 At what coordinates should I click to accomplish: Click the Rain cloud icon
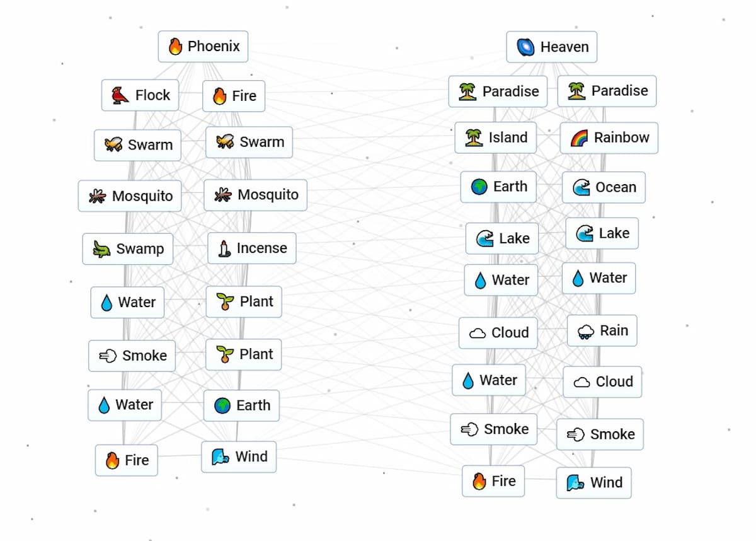pyautogui.click(x=586, y=332)
